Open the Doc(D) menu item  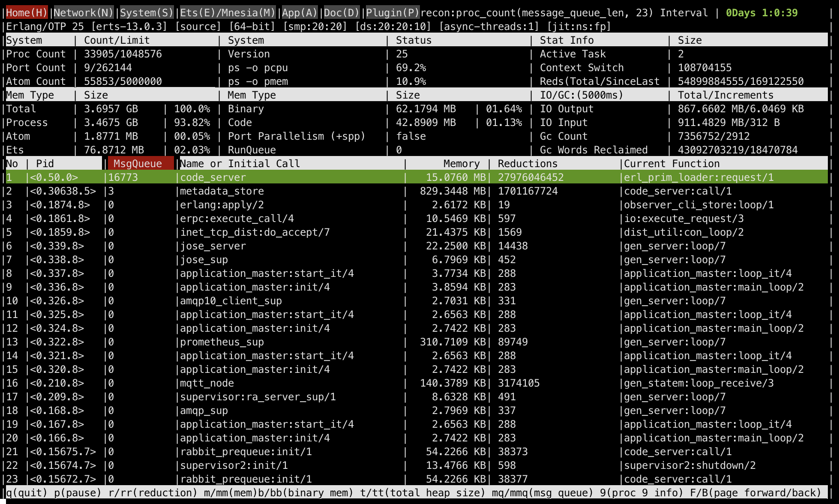pyautogui.click(x=341, y=13)
